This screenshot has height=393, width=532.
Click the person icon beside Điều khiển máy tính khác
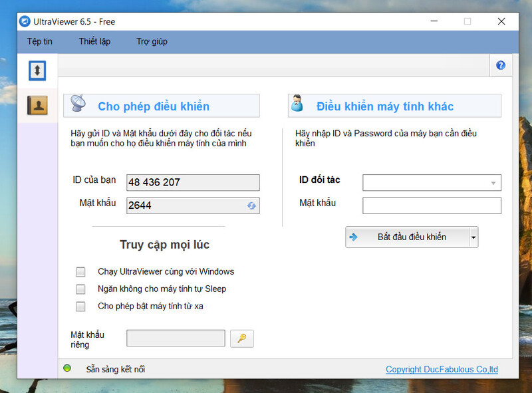pyautogui.click(x=297, y=103)
